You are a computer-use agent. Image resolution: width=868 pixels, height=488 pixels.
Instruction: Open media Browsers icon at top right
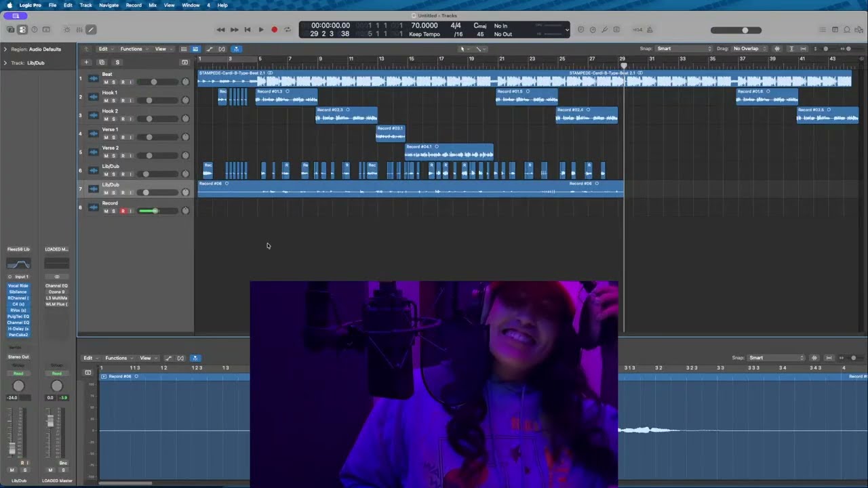[x=859, y=30]
